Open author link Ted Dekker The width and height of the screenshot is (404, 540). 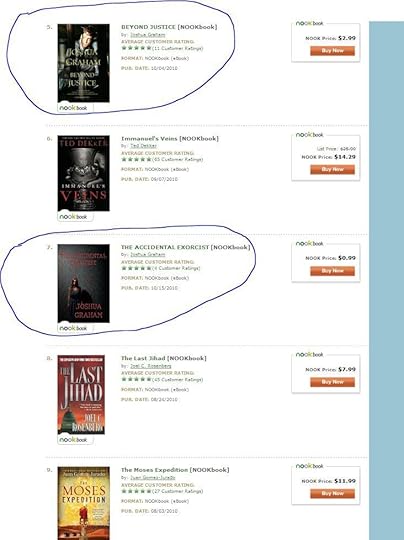coord(143,146)
